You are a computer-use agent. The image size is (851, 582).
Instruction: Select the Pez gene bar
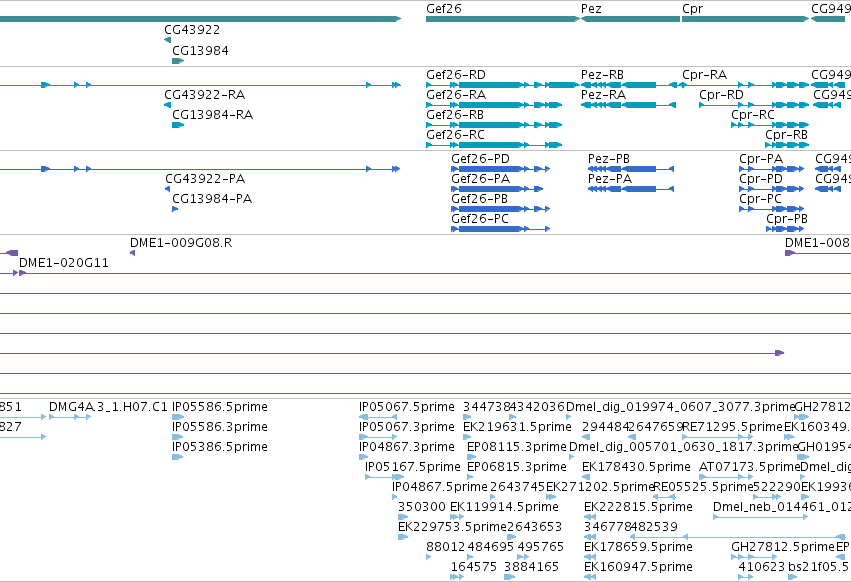click(x=630, y=19)
